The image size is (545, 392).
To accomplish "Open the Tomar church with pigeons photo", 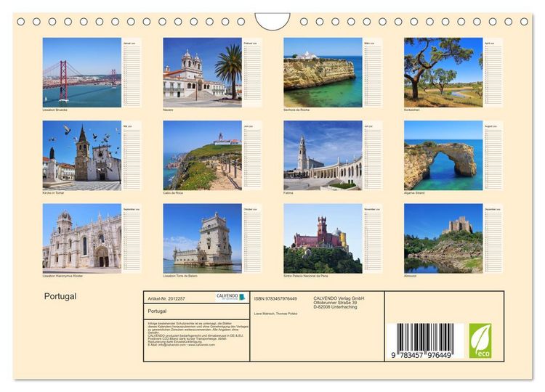I will pyautogui.click(x=82, y=155).
